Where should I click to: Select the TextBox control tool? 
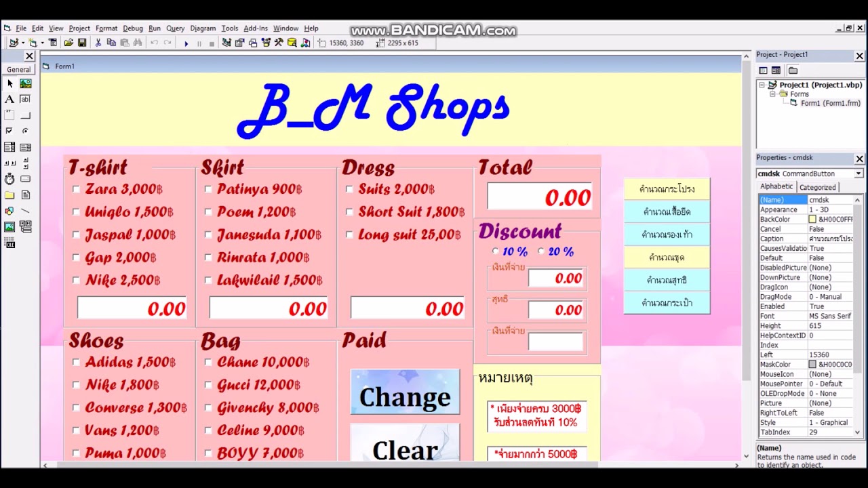(26, 99)
